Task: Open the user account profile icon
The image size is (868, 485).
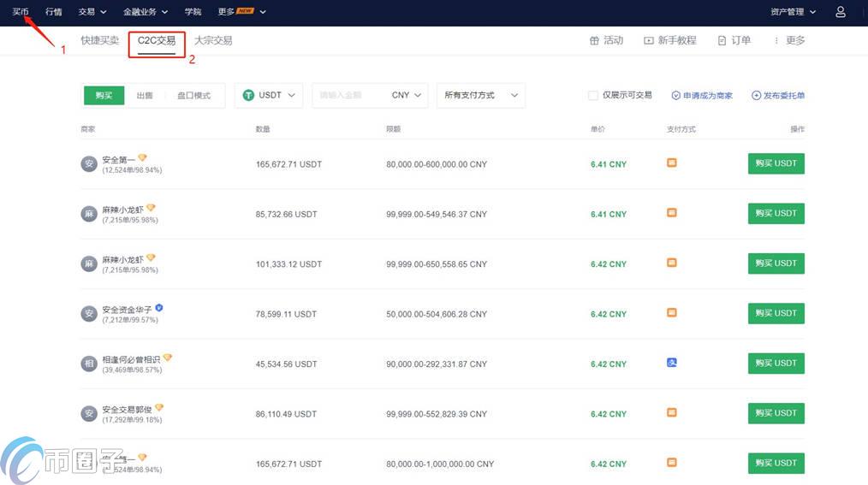Action: [841, 12]
